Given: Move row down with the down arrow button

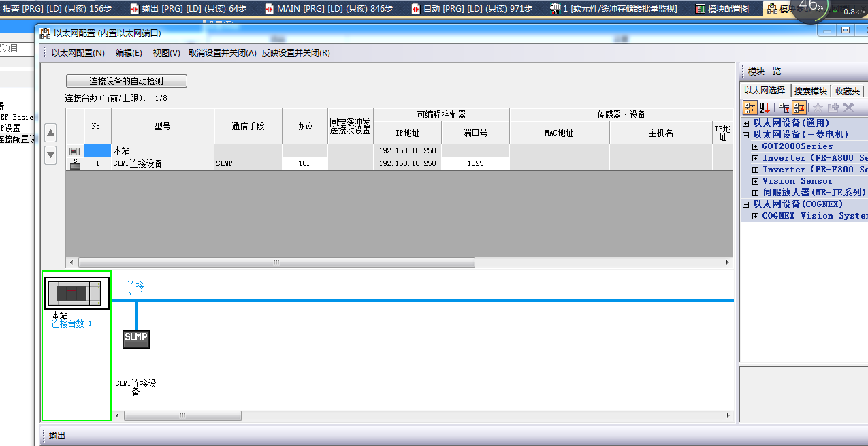Looking at the screenshot, I should coord(50,155).
